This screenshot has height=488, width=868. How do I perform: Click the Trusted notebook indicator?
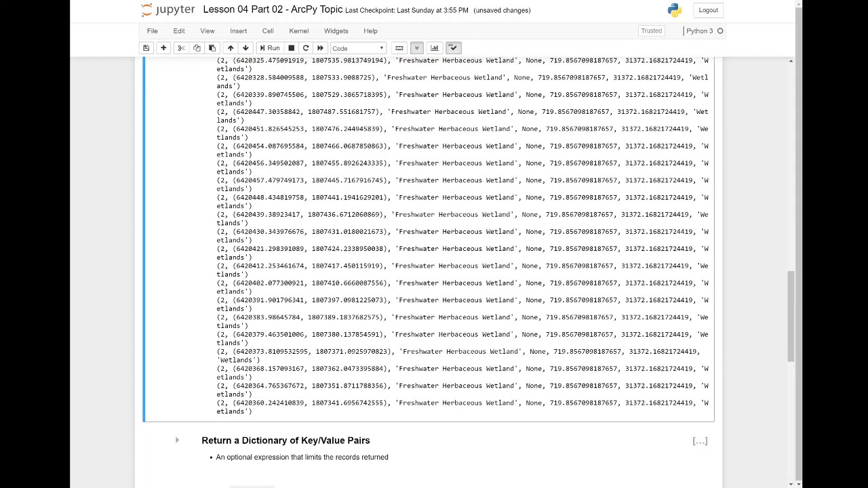[651, 30]
